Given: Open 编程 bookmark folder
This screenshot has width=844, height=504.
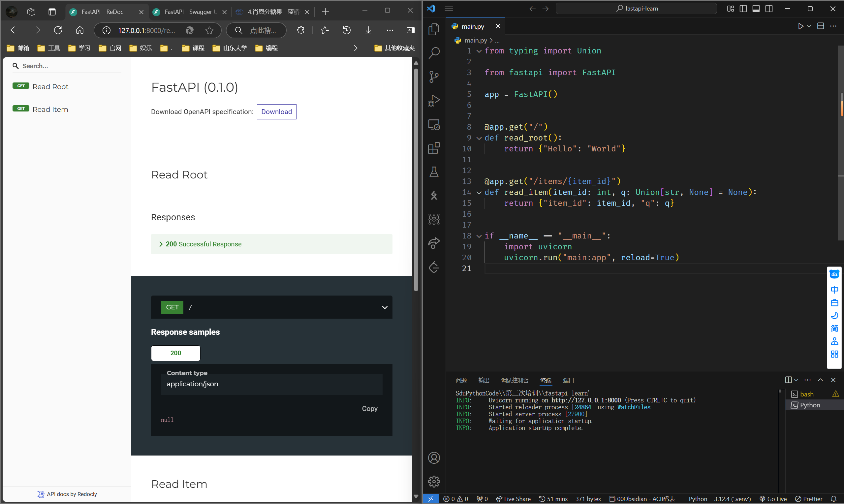Looking at the screenshot, I should coord(266,48).
